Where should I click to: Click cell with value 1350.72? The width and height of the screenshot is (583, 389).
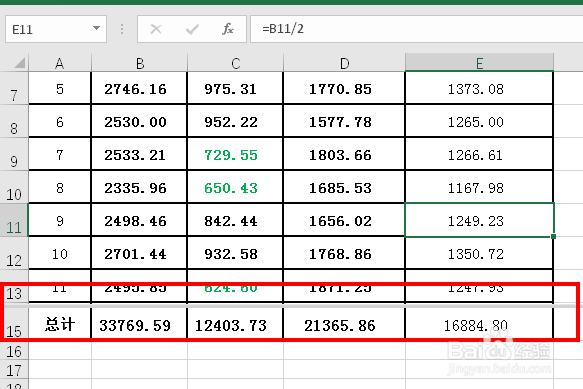coord(479,253)
